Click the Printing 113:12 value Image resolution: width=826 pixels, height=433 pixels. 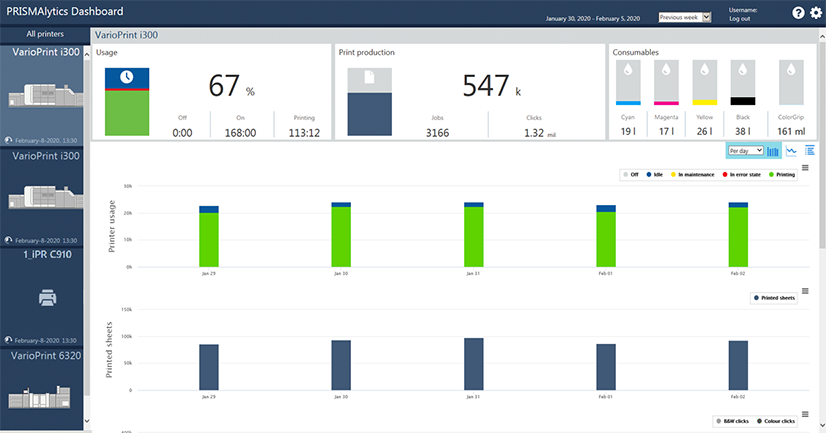tap(304, 133)
